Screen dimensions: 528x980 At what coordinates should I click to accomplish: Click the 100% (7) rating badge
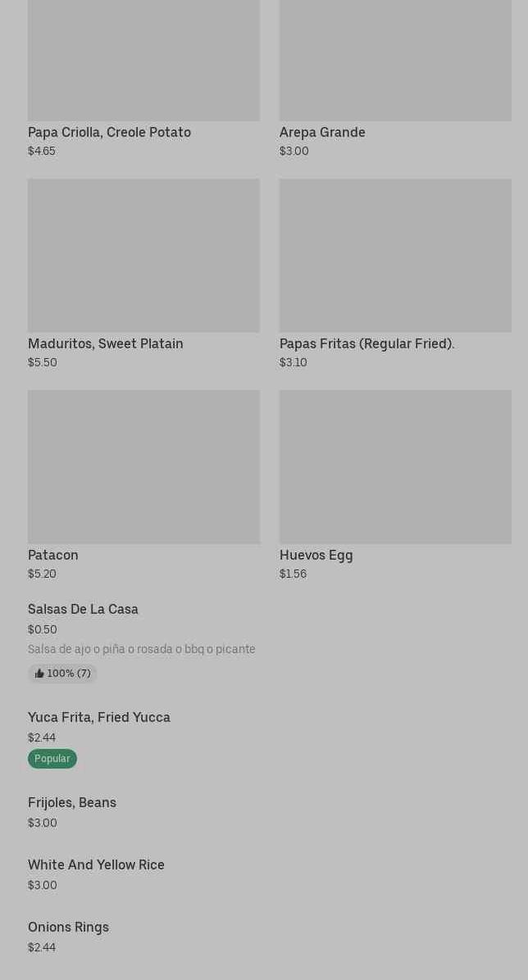(63, 674)
